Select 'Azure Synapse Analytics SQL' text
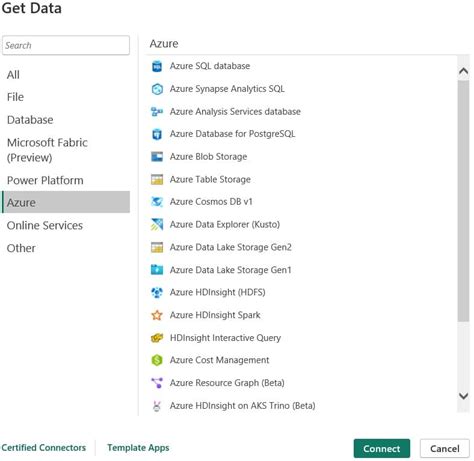Viewport: 474px width, 461px height. click(x=227, y=89)
